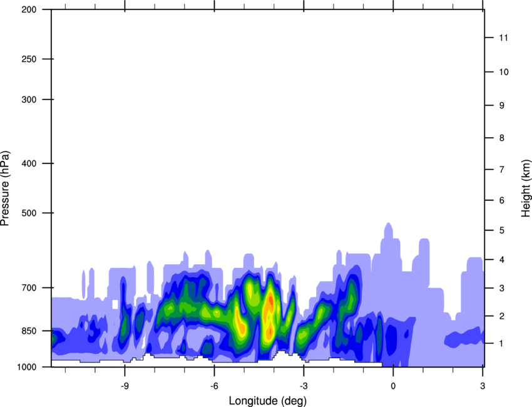Select the 250 pressure tick label
Image resolution: width=532 pixels, height=407 pixels.
(29, 59)
